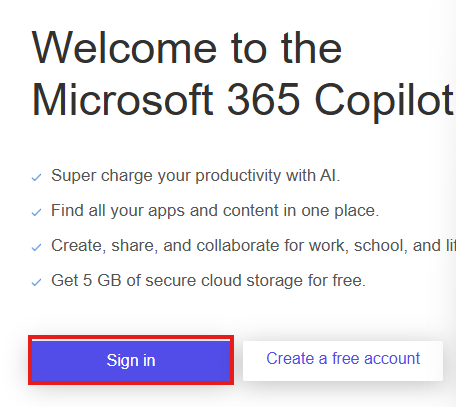Screen dimensions: 456x407
Task: Click the number 365 in the heading
Action: click(264, 100)
